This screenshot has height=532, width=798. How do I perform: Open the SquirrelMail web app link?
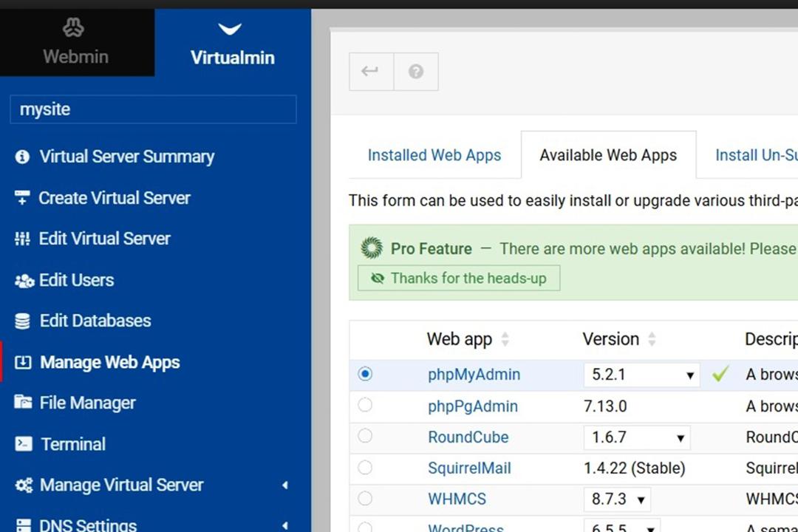click(x=469, y=468)
